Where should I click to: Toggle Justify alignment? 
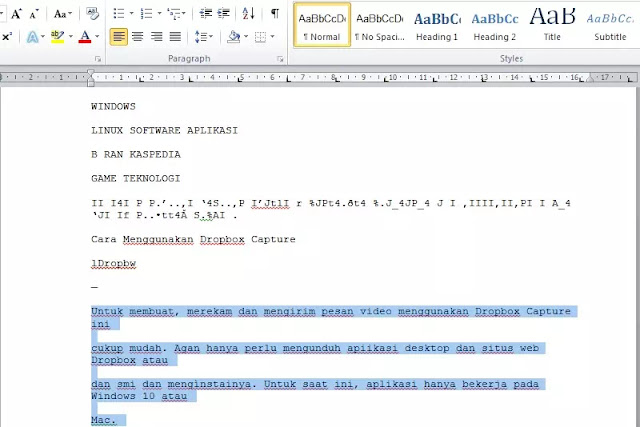[175, 37]
